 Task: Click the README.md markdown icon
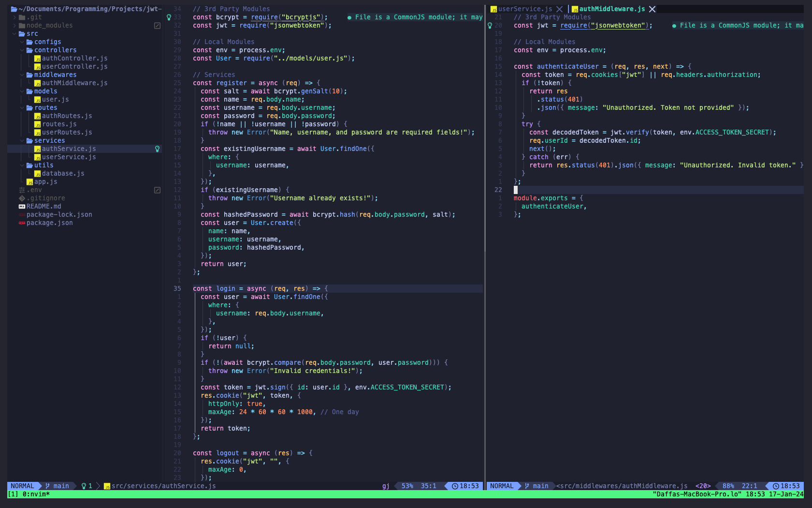(x=22, y=207)
